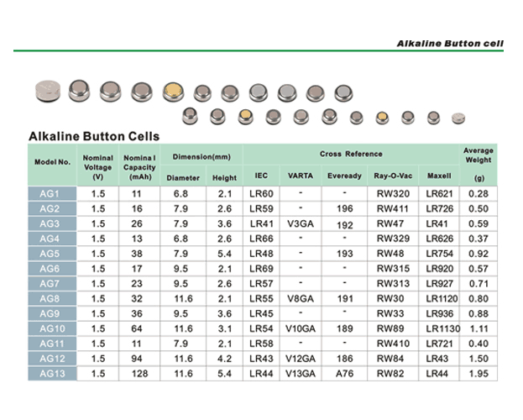Click the "Cross Reference" header
The image size is (523, 420).
click(x=351, y=155)
